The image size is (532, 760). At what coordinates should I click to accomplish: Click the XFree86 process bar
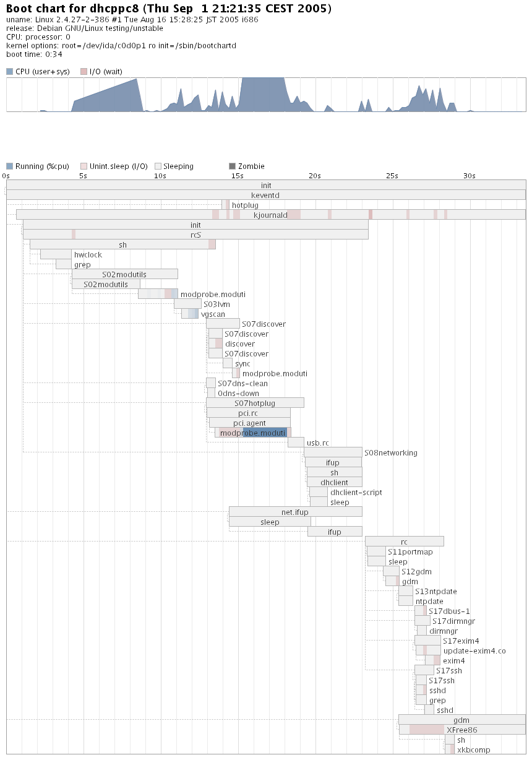point(461,730)
